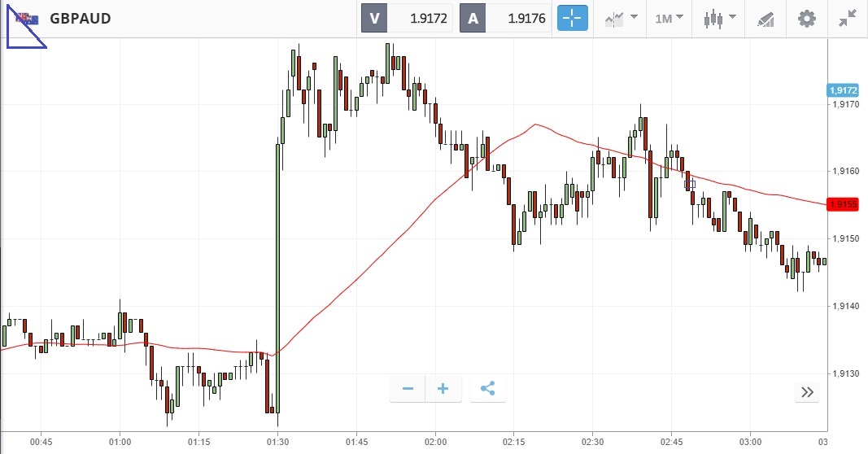Click the GBPAUD flag icon
This screenshot has height=454, width=868.
28,19
